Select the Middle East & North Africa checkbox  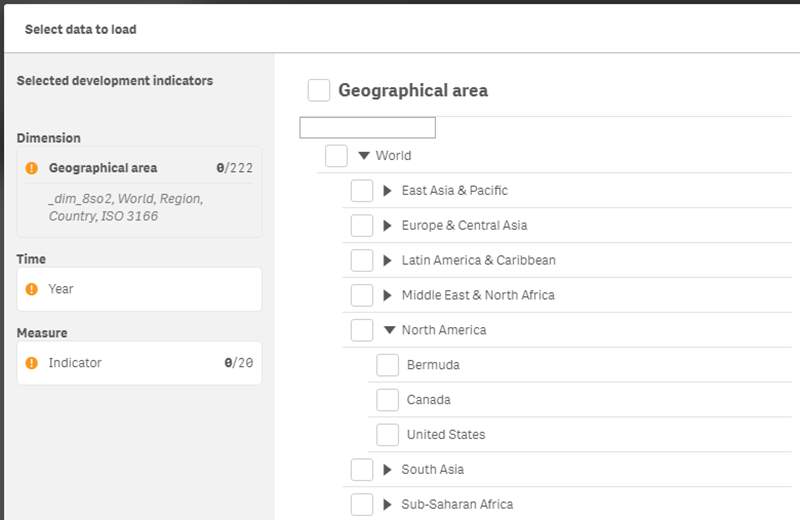362,296
